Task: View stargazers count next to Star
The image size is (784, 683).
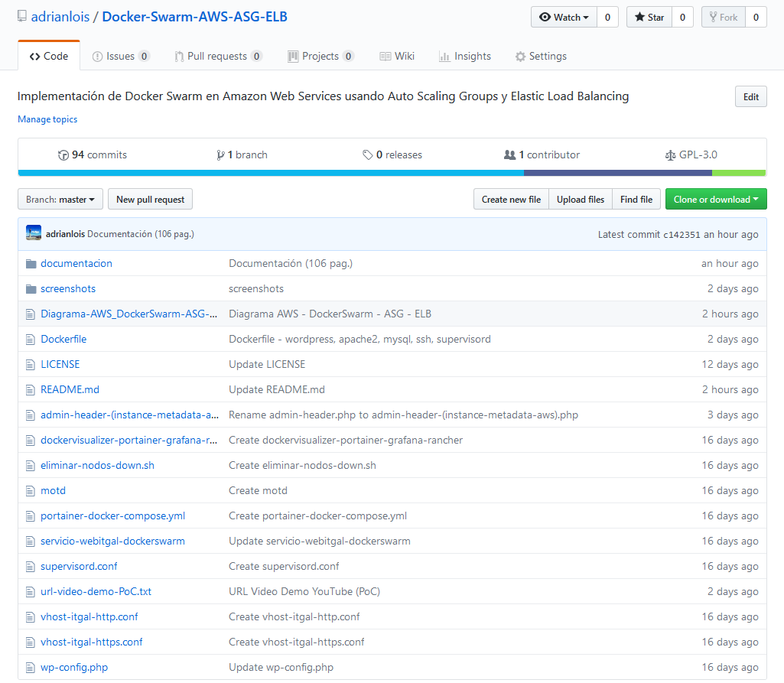Action: pos(682,17)
